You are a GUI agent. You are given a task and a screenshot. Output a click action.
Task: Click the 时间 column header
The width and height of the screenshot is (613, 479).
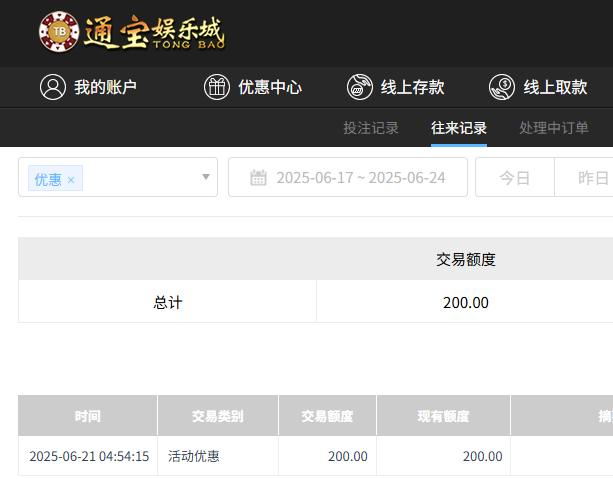point(88,416)
